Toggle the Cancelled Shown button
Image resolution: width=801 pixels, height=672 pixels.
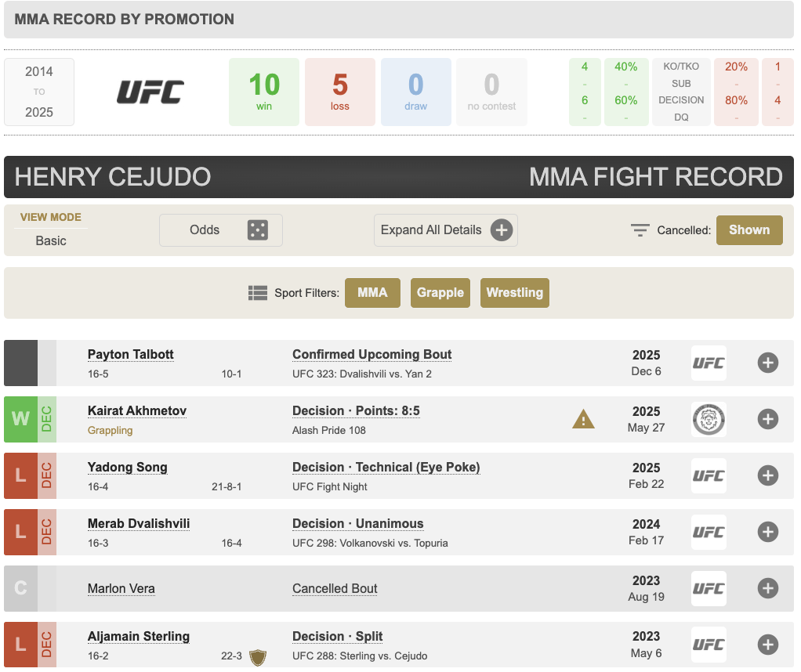click(x=748, y=230)
